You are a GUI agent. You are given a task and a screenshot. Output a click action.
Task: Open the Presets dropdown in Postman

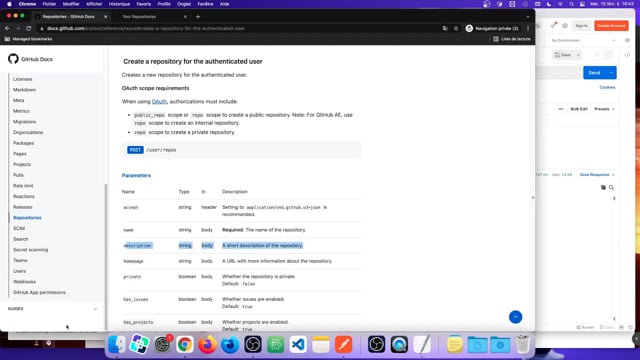(x=604, y=109)
